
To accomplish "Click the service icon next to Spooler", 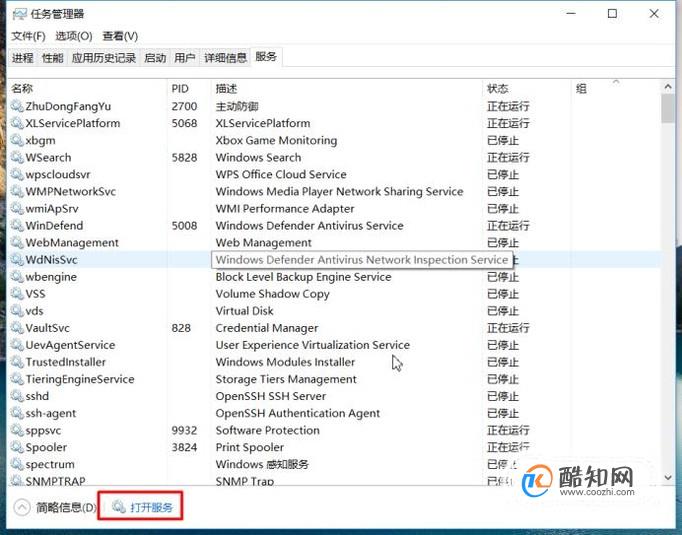I will pos(17,447).
